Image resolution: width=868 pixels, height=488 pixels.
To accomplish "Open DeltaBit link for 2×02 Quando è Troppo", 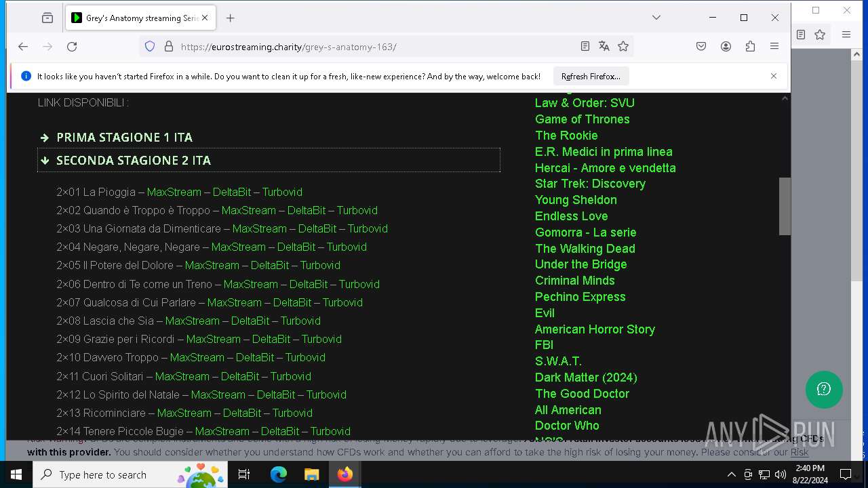I will tap(307, 210).
